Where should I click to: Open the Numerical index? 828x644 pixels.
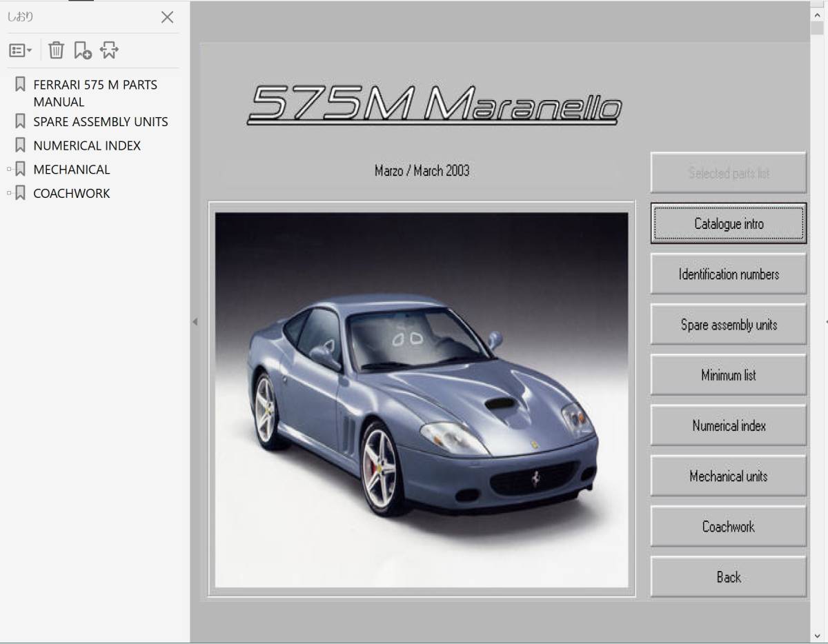[x=729, y=425]
